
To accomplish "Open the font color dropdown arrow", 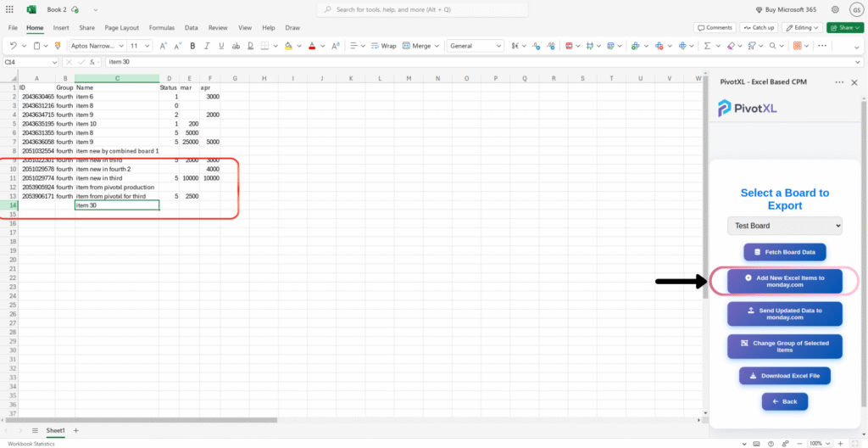I will tap(321, 46).
